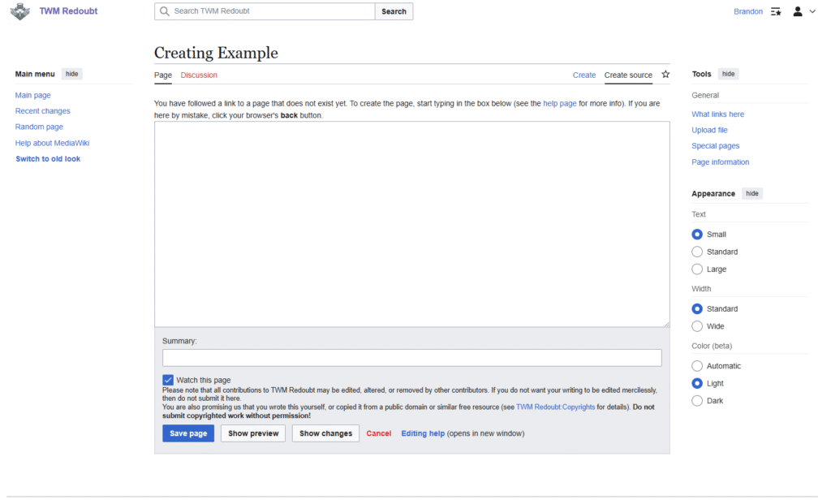Open the watchlist icon in header
This screenshot has width=831, height=504.
(776, 11)
